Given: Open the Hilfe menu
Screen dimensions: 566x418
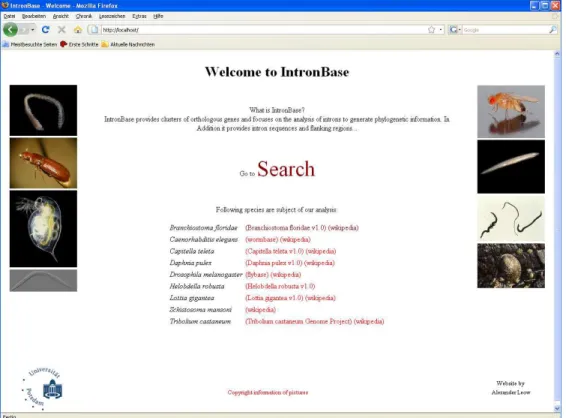Looking at the screenshot, I should click(x=158, y=16).
